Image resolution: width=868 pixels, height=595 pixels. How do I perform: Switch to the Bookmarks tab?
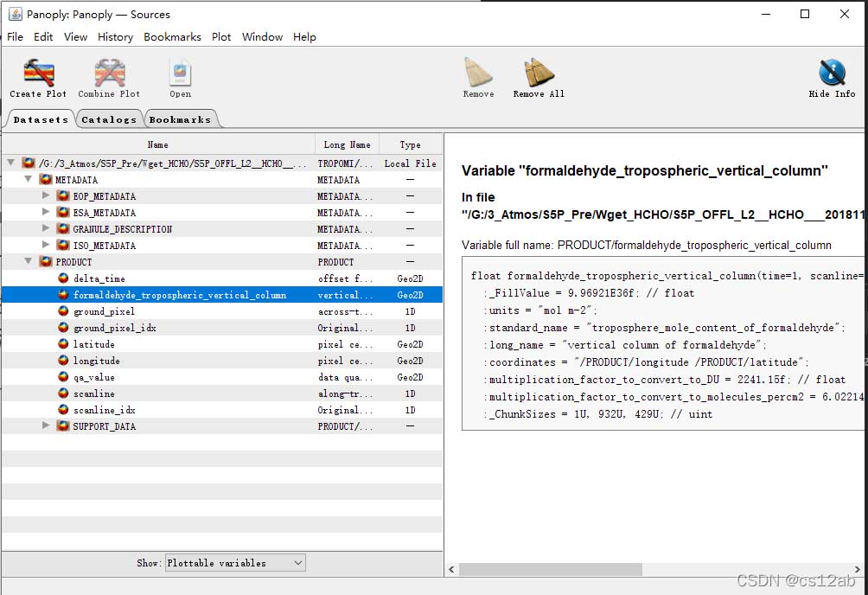click(x=181, y=119)
